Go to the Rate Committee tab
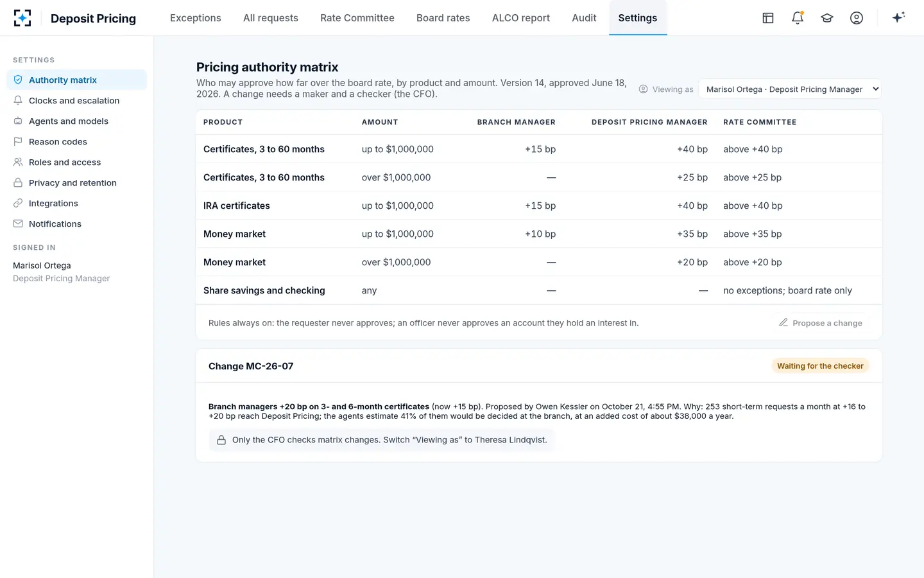 357,18
